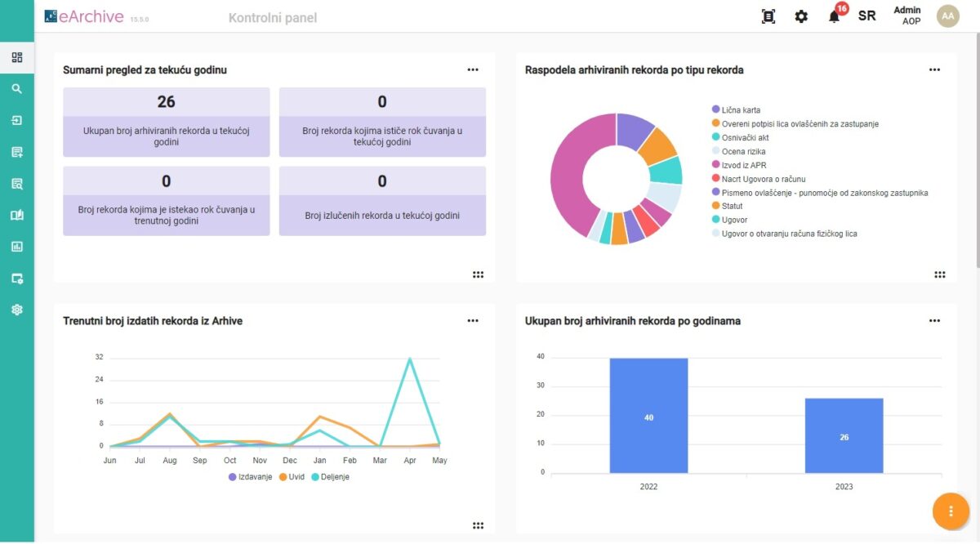980x544 pixels.
Task: Expand options for Ukupan broj po godinama panel
Action: click(934, 321)
